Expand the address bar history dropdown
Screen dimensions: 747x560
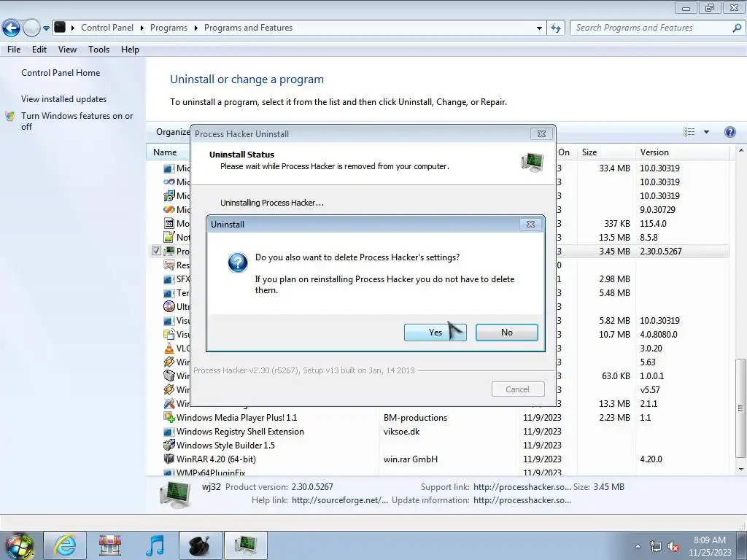[539, 28]
